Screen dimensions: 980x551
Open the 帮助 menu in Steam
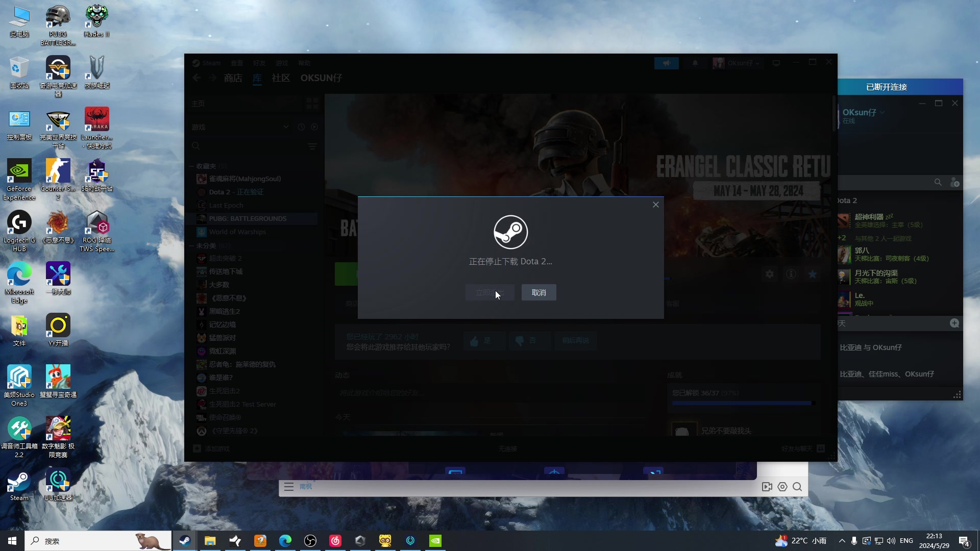click(304, 63)
